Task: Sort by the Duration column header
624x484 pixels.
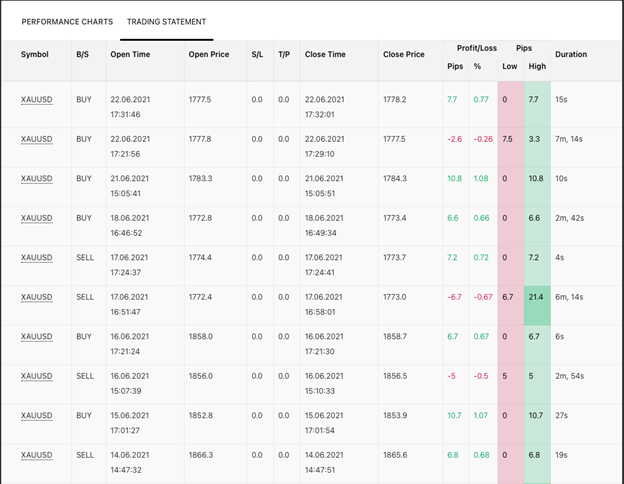Action: pyautogui.click(x=571, y=54)
